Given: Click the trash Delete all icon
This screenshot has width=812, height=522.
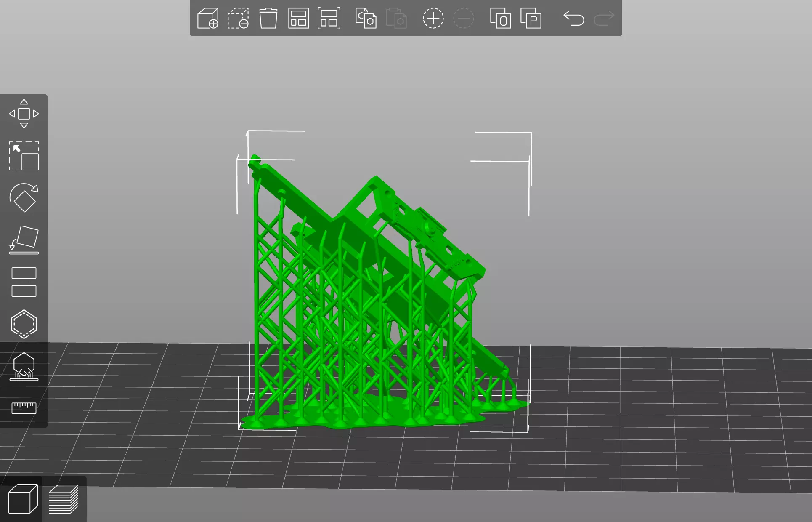Looking at the screenshot, I should pyautogui.click(x=268, y=19).
